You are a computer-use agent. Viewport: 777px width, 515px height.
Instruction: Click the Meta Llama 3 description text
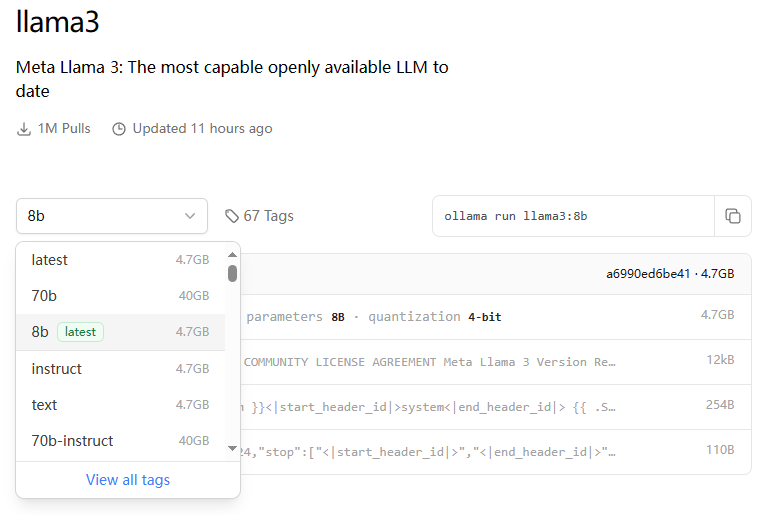232,79
